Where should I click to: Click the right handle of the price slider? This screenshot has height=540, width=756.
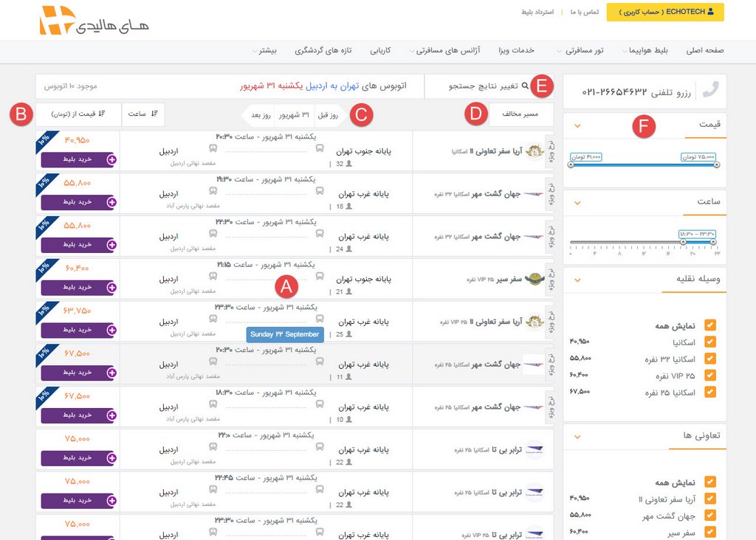pos(716,165)
